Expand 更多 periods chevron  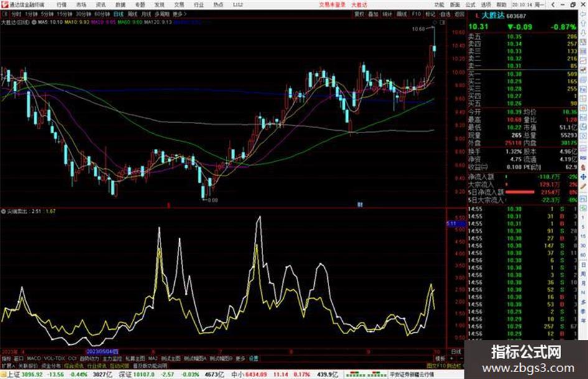tap(180, 14)
